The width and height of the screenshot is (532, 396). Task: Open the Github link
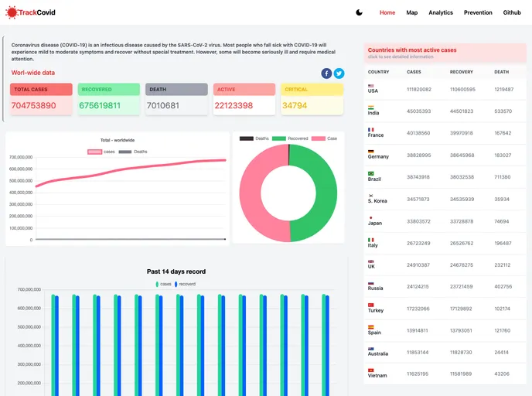pos(512,12)
